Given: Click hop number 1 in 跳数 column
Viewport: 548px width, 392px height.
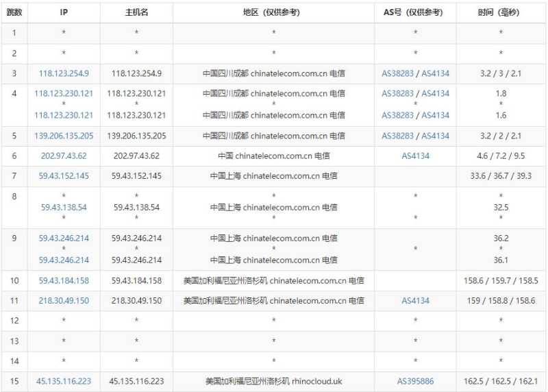Looking at the screenshot, I should tap(14, 33).
